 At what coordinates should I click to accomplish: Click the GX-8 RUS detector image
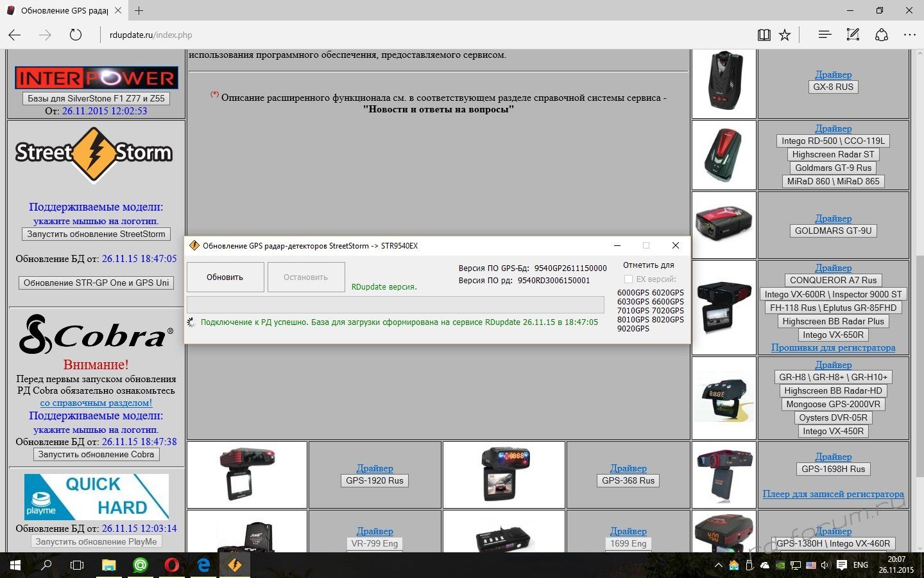tap(724, 83)
